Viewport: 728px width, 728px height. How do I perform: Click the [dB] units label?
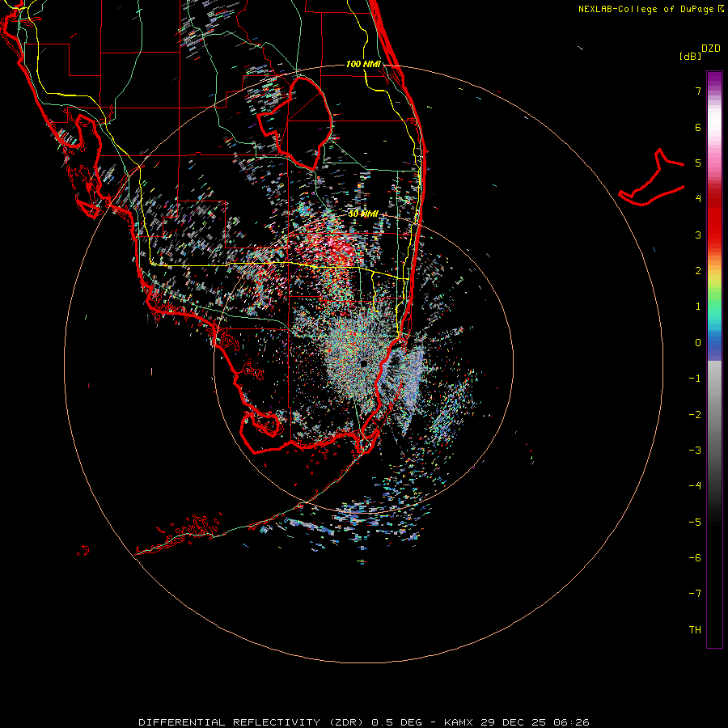point(691,56)
